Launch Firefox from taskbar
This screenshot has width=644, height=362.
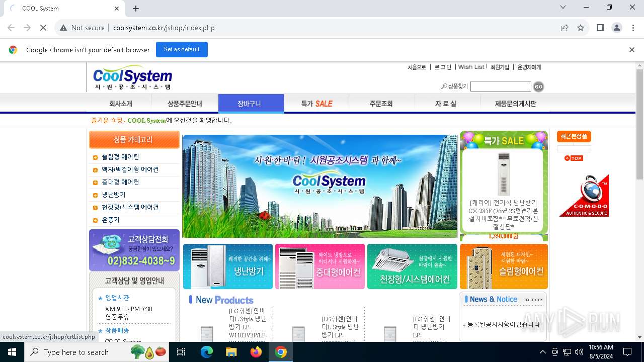pyautogui.click(x=256, y=352)
